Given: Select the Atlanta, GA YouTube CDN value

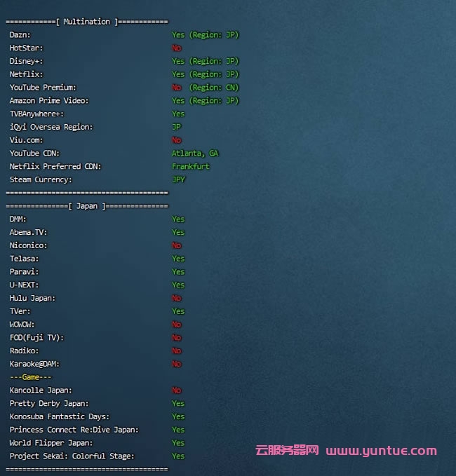Looking at the screenshot, I should click(195, 154).
